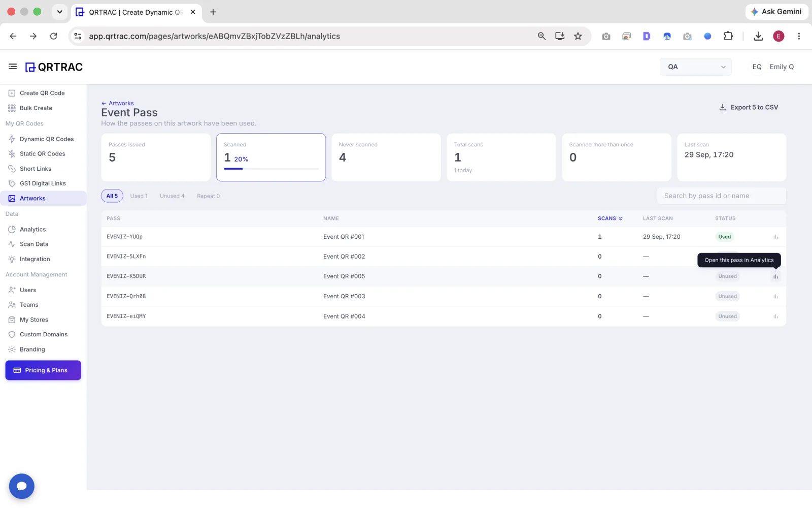Show the Unused 4 passes
The height and width of the screenshot is (508, 812).
tap(172, 196)
